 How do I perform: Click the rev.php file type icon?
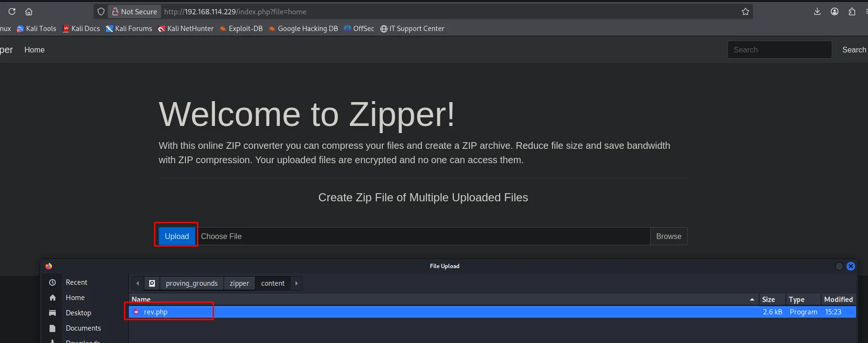(136, 312)
